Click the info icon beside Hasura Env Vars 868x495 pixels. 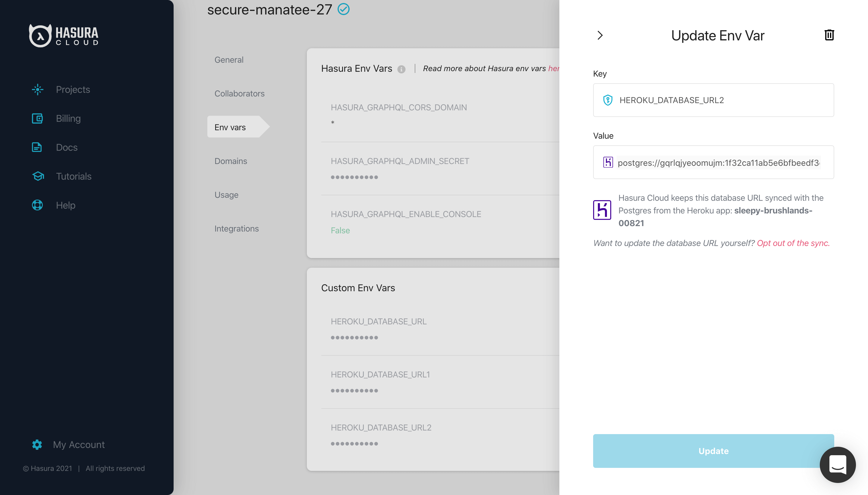[x=401, y=69]
